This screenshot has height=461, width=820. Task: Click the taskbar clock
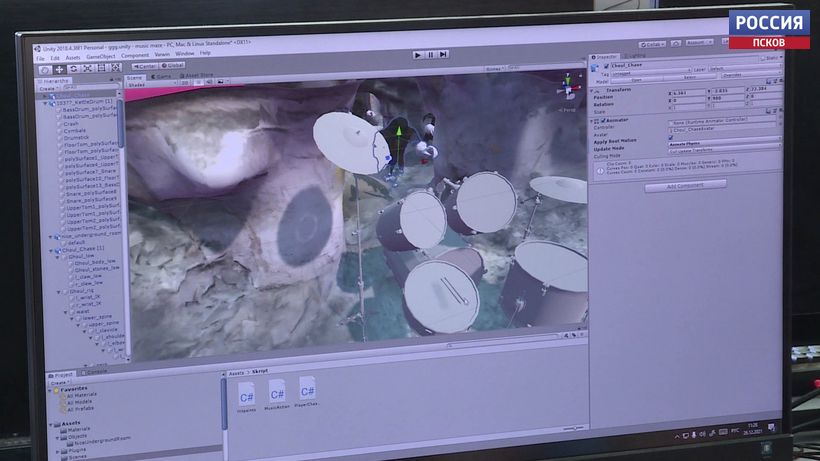(x=753, y=429)
